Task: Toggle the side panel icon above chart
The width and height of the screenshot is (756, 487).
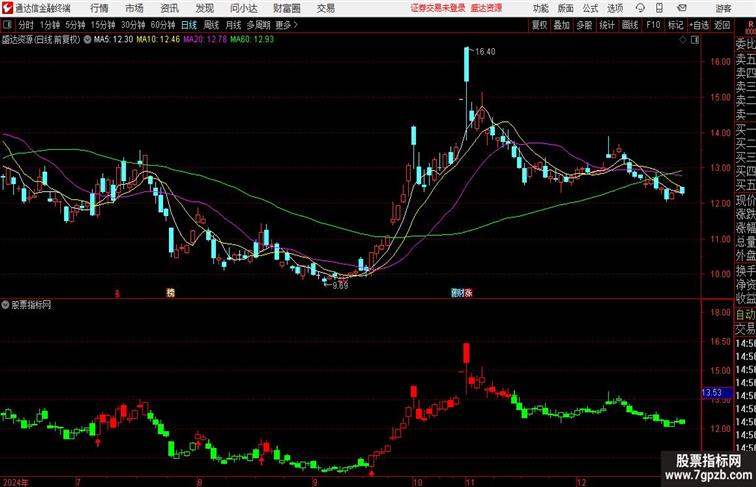Action: pyautogui.click(x=695, y=40)
